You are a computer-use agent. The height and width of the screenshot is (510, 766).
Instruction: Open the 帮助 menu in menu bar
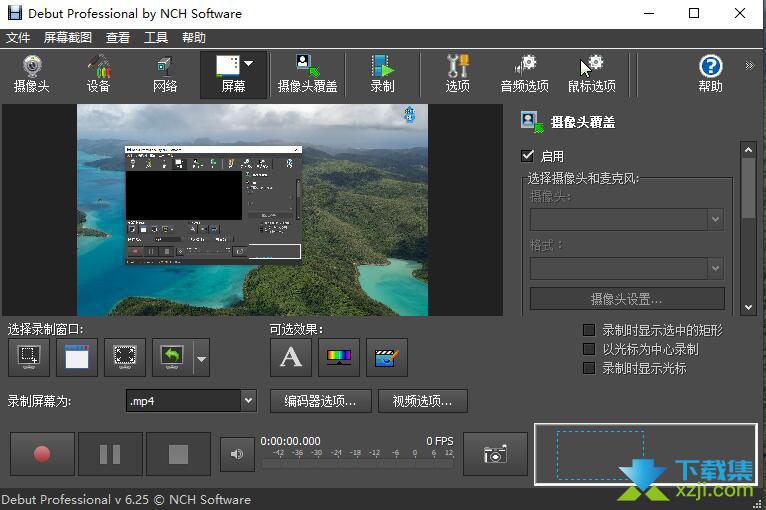click(x=194, y=38)
